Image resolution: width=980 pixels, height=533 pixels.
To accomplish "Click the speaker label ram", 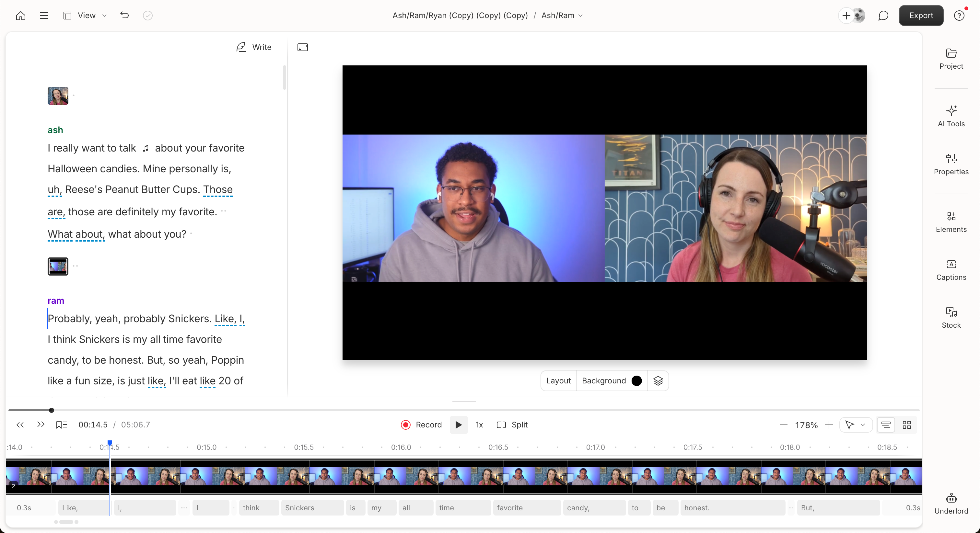I will [55, 301].
